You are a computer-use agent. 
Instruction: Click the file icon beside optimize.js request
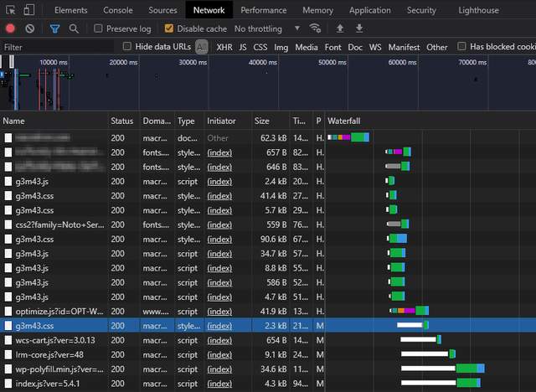(8, 312)
